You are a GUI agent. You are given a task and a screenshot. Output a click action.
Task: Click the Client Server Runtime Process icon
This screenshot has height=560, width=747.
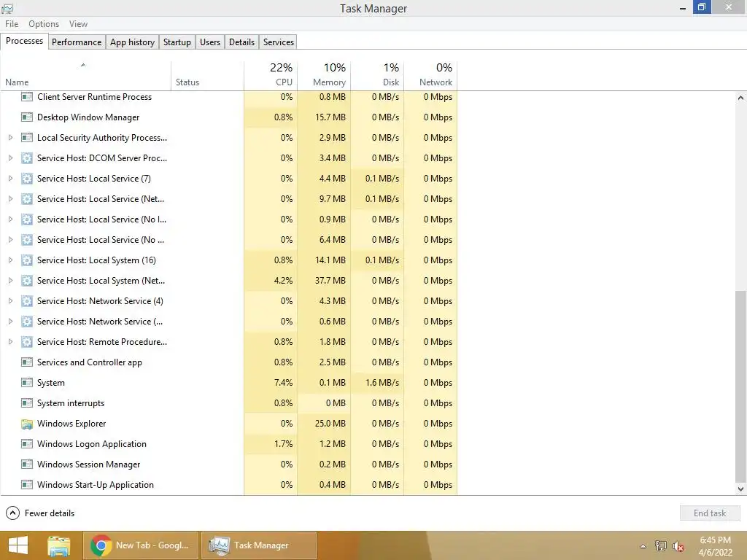click(27, 97)
